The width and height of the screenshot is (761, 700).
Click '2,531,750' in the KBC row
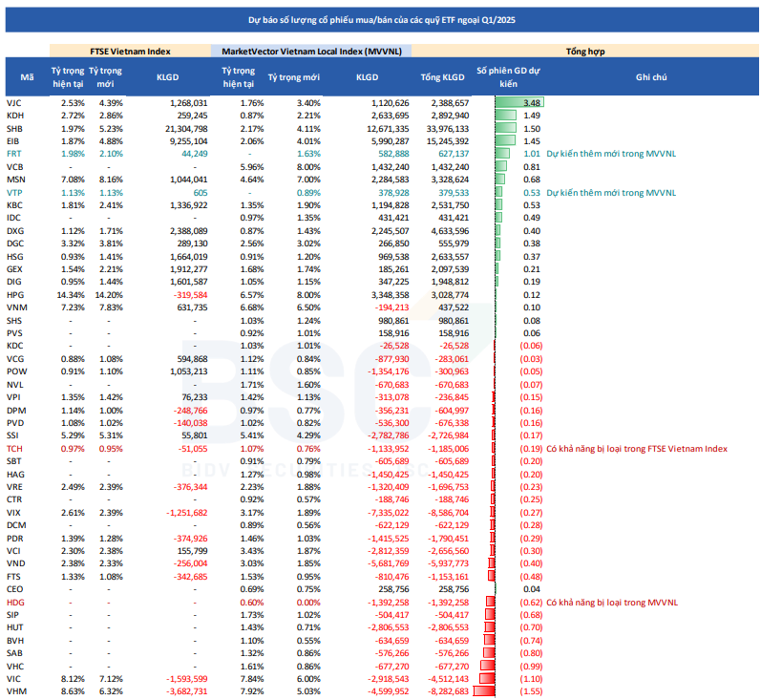449,205
